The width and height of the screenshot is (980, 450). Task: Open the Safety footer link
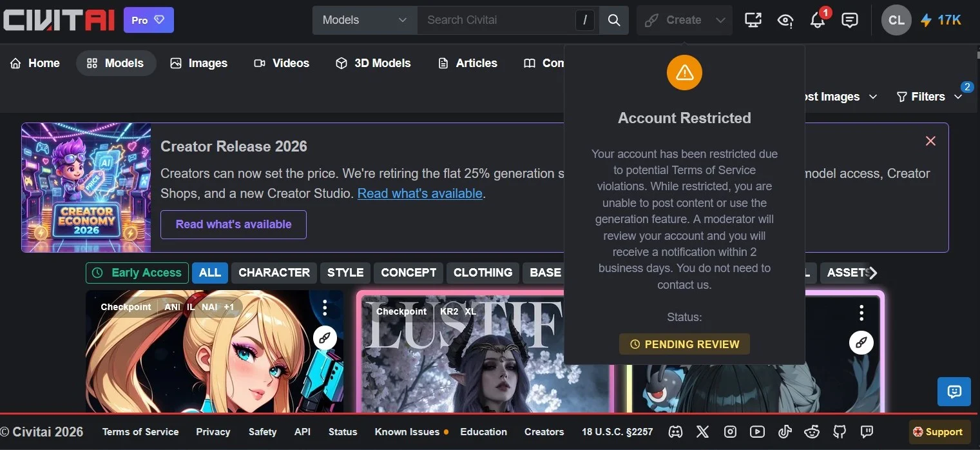click(262, 432)
